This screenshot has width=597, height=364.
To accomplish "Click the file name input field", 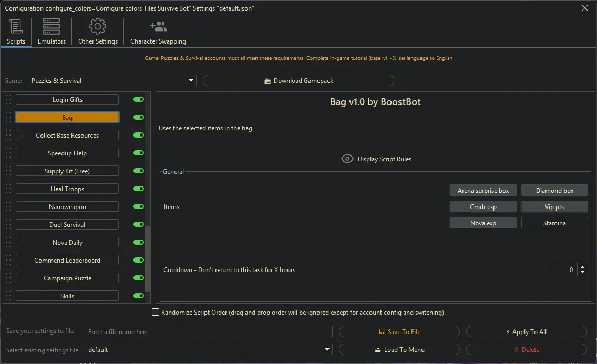I will (x=209, y=332).
